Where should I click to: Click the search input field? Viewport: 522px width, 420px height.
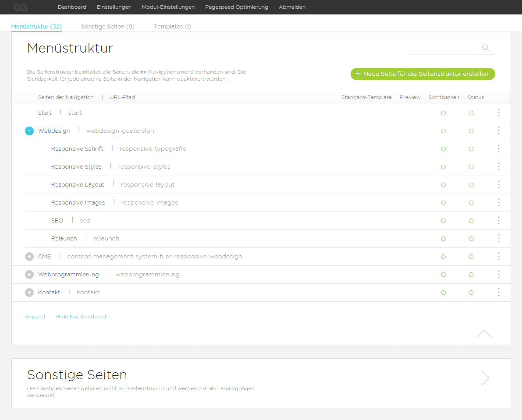tap(444, 48)
